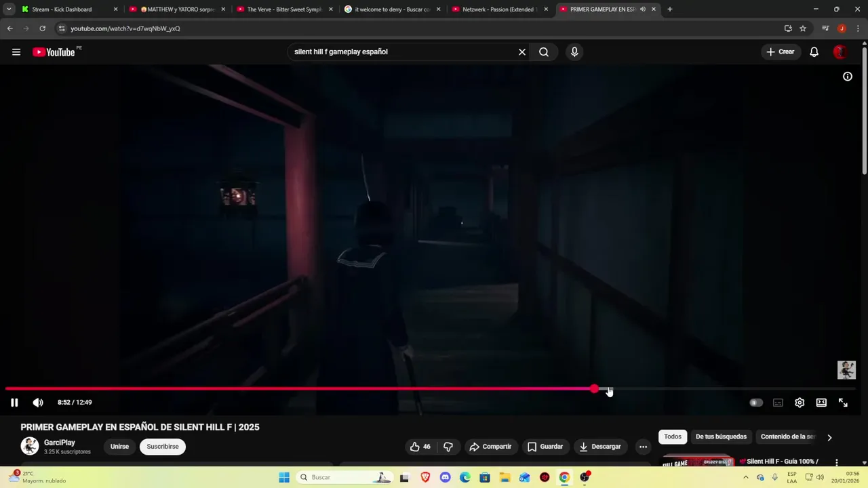
Task: Select the De tus búsquedas chip
Action: click(721, 436)
